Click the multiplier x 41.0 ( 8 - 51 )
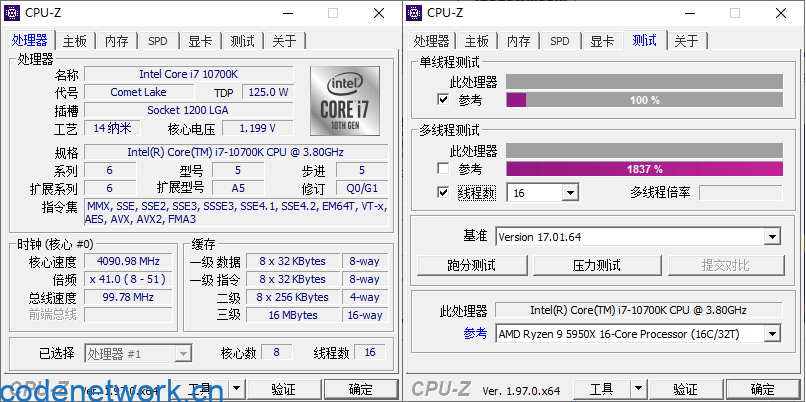The height and width of the screenshot is (402, 806). [129, 279]
